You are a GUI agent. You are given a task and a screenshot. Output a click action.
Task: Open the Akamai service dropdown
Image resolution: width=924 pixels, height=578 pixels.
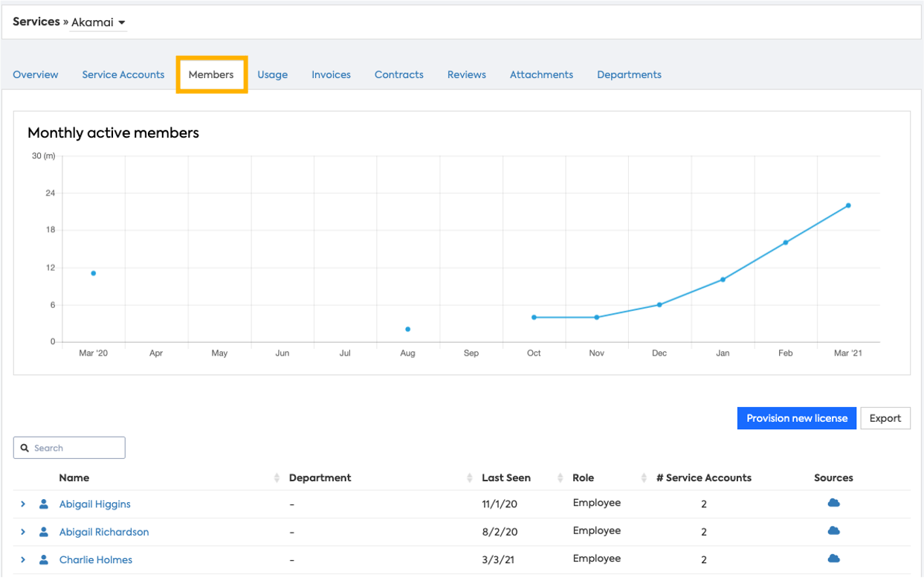click(99, 23)
